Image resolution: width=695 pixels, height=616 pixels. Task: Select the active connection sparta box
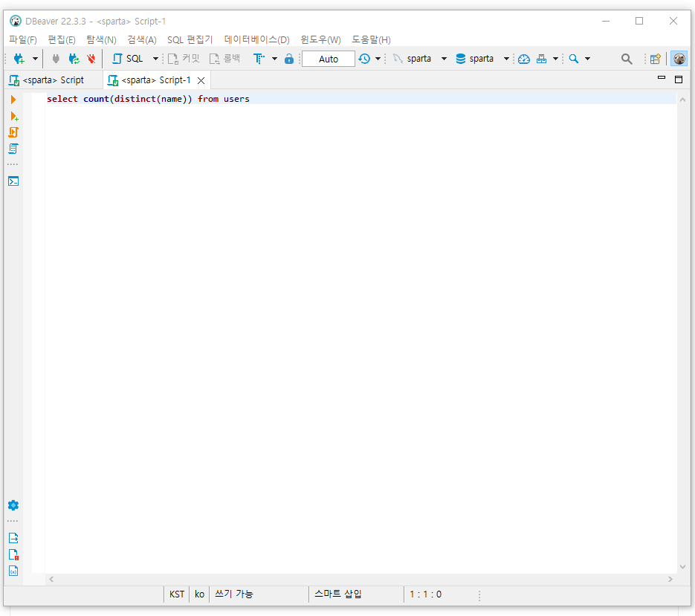[x=419, y=59]
